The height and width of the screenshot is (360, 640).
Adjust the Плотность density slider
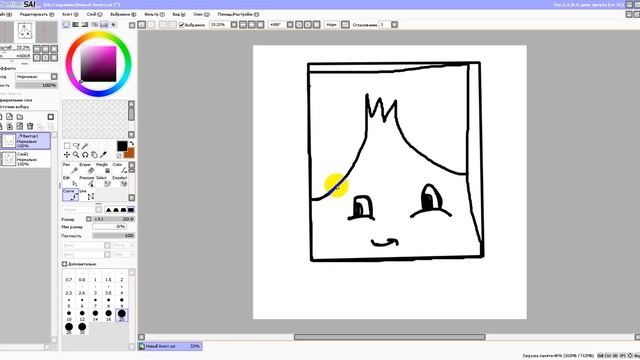[114, 236]
